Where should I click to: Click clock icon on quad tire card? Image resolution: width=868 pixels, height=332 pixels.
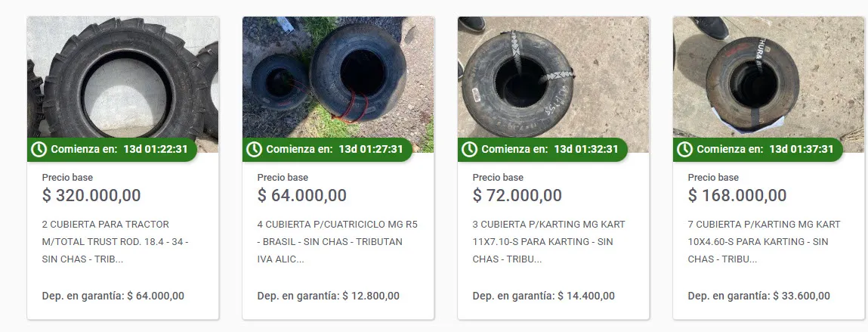tap(254, 149)
